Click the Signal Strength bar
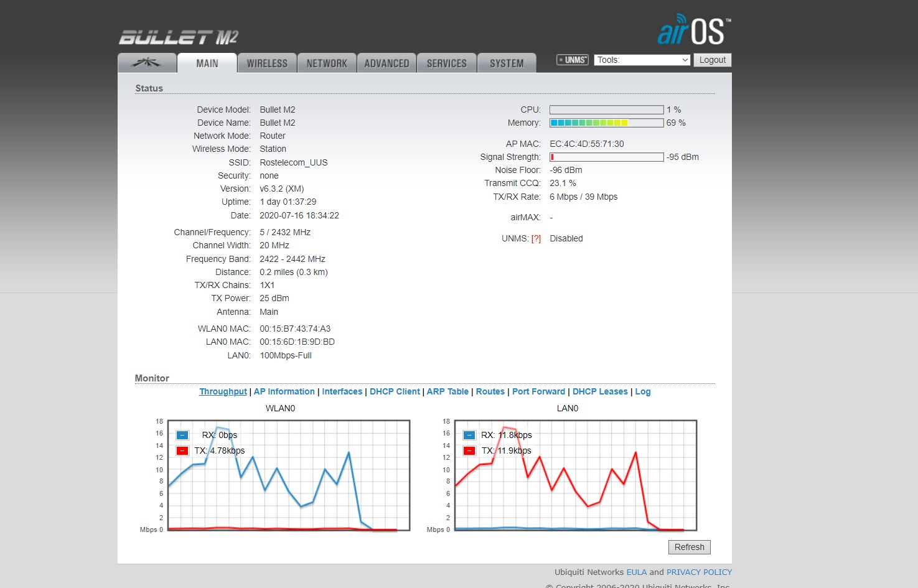 tap(607, 157)
